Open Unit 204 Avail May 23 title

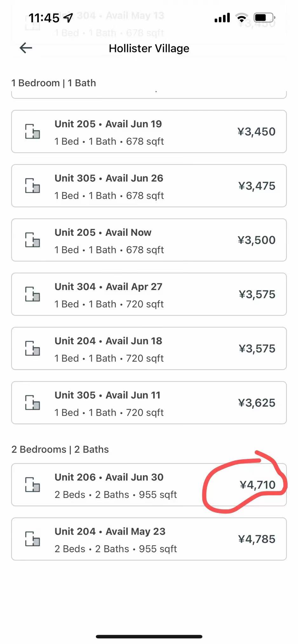click(x=110, y=532)
